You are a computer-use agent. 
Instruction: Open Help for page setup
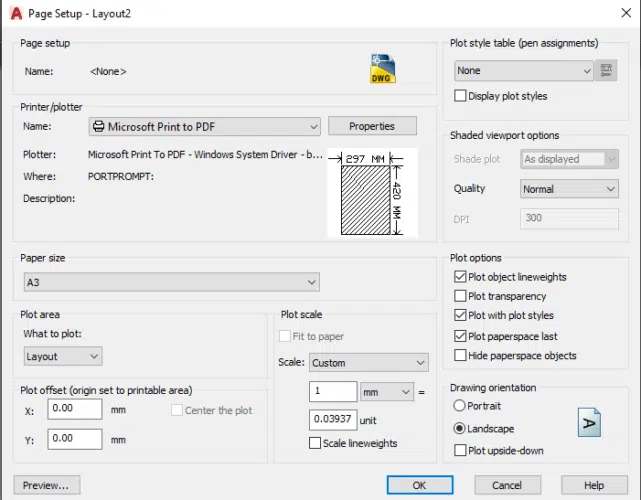tap(594, 485)
